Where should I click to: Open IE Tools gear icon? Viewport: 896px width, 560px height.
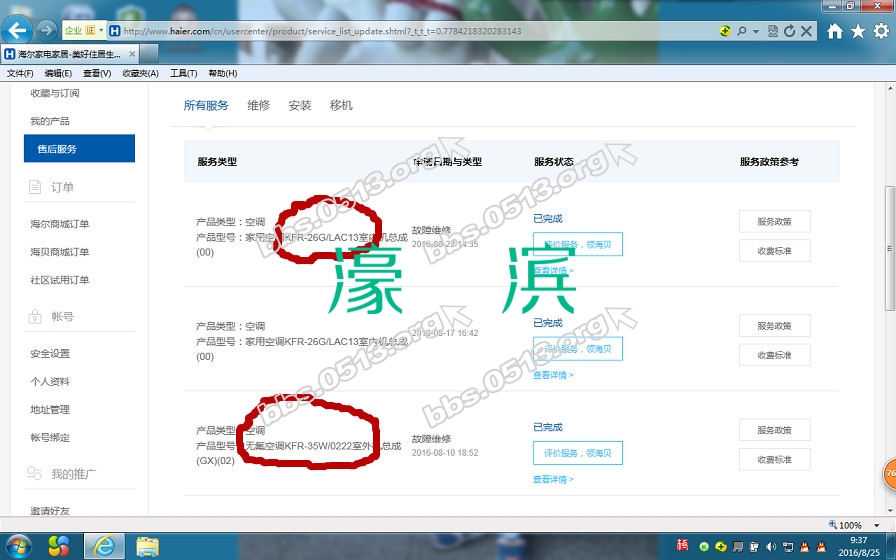tap(881, 31)
